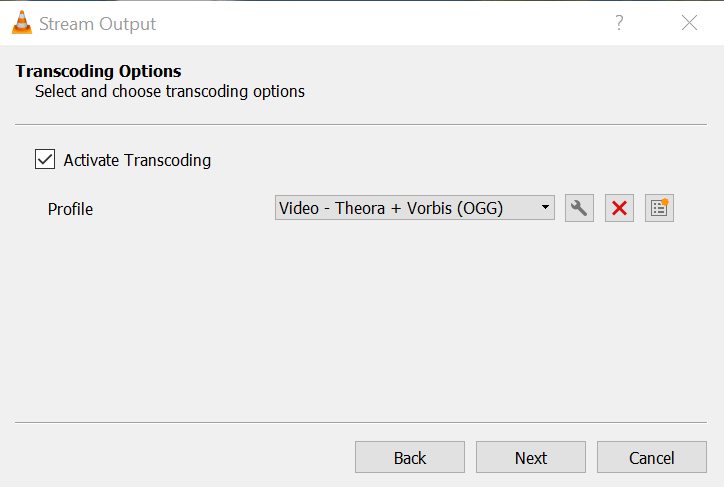Click the Transcoding Options heading
This screenshot has width=724, height=487.
tap(98, 72)
